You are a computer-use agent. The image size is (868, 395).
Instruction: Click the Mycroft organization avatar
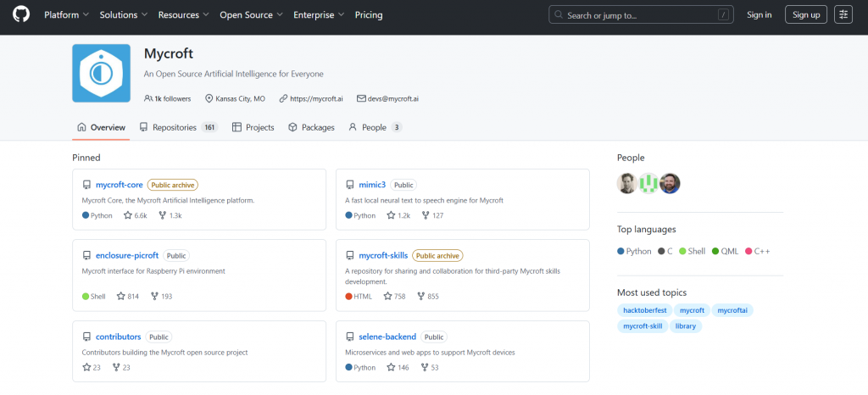(102, 73)
